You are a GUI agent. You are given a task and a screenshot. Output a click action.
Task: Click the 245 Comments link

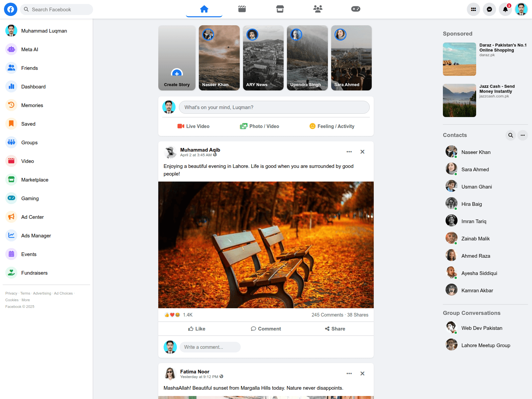(327, 315)
